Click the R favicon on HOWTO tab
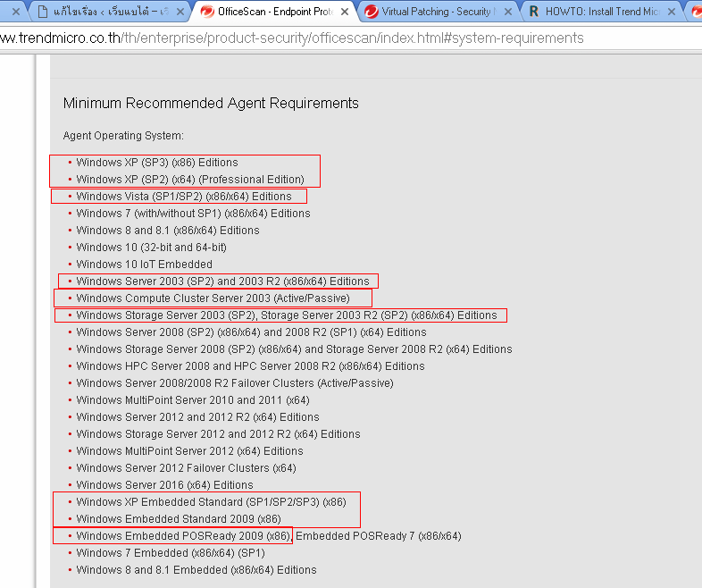 point(534,12)
